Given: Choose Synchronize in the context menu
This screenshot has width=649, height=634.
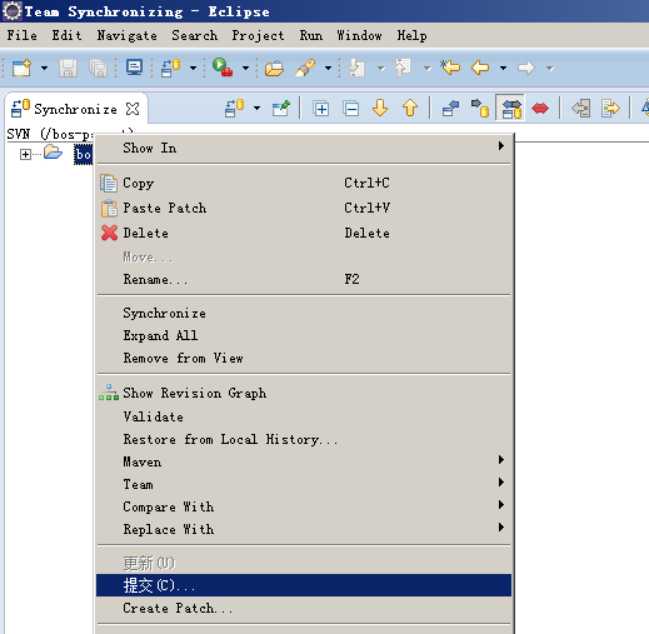Looking at the screenshot, I should (304, 313).
